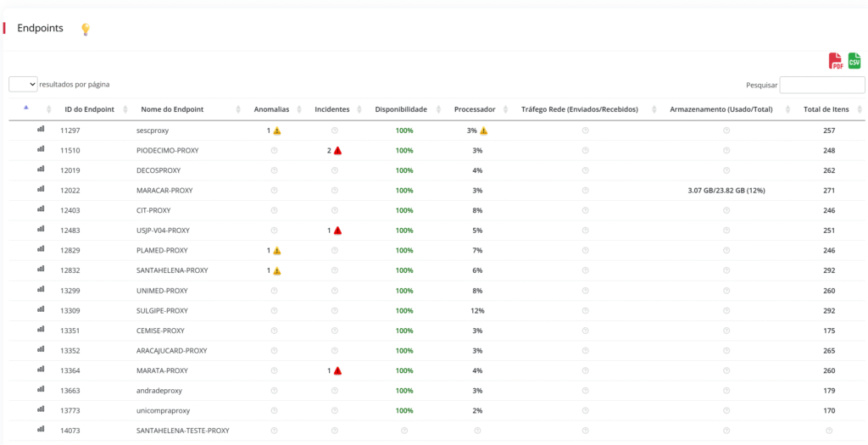
Task: Click the processor warning icon on sescproxy row
Action: [x=483, y=131]
